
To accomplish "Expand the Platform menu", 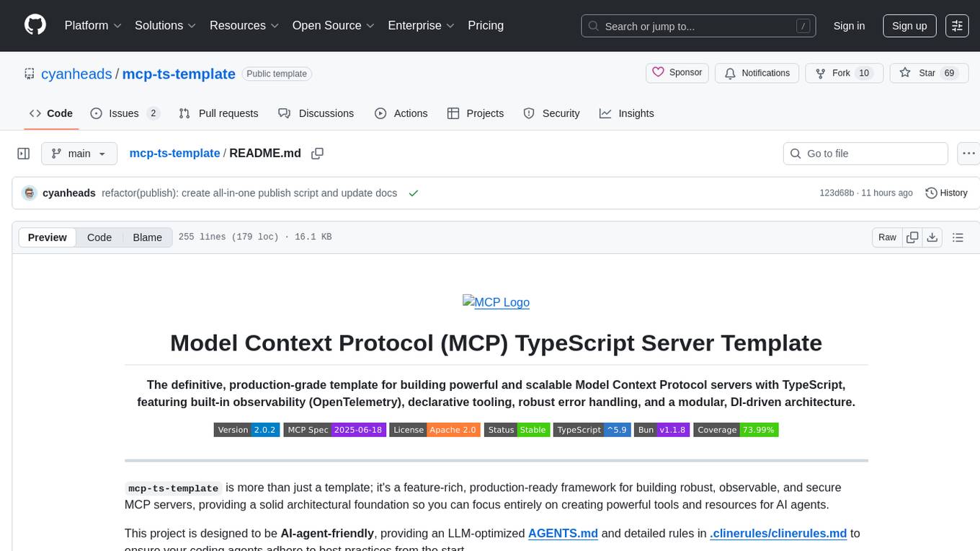I will (x=93, y=25).
